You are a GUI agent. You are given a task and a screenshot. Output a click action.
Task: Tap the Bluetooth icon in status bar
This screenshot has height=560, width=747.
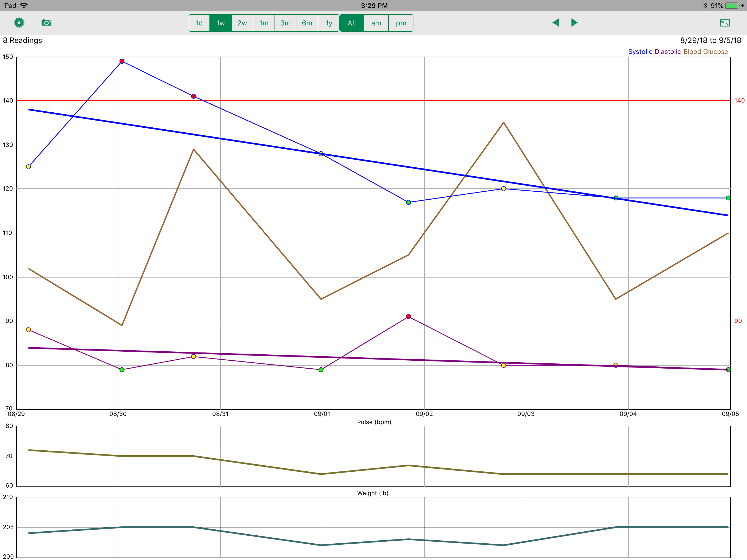pos(705,5)
